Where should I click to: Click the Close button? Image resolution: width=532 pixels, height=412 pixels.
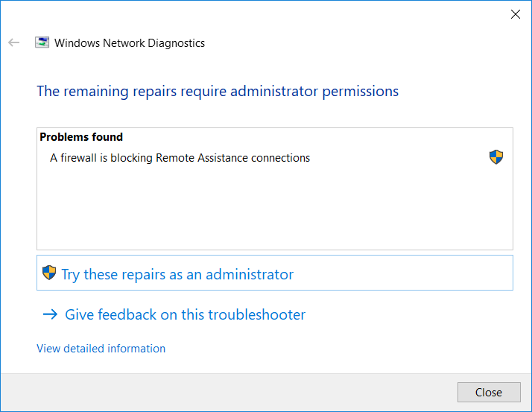tap(489, 393)
